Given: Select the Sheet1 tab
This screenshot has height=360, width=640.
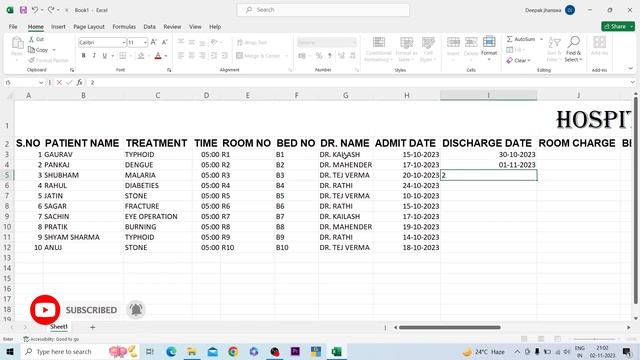Looking at the screenshot, I should (59, 327).
